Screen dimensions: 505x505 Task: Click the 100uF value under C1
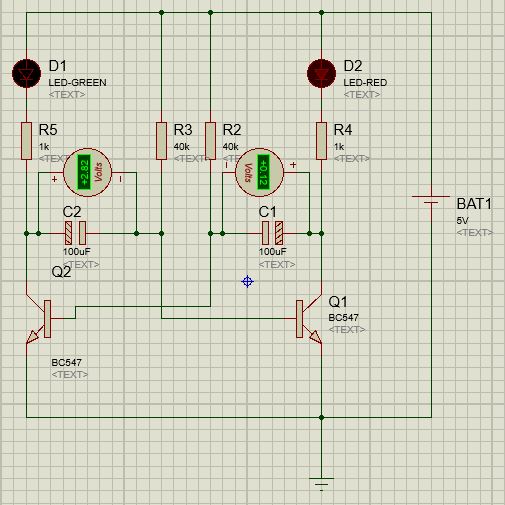pyautogui.click(x=273, y=251)
